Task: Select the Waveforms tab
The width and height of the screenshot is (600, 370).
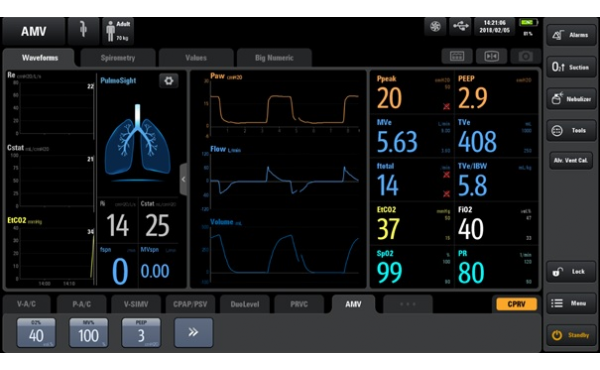Action: click(x=40, y=58)
